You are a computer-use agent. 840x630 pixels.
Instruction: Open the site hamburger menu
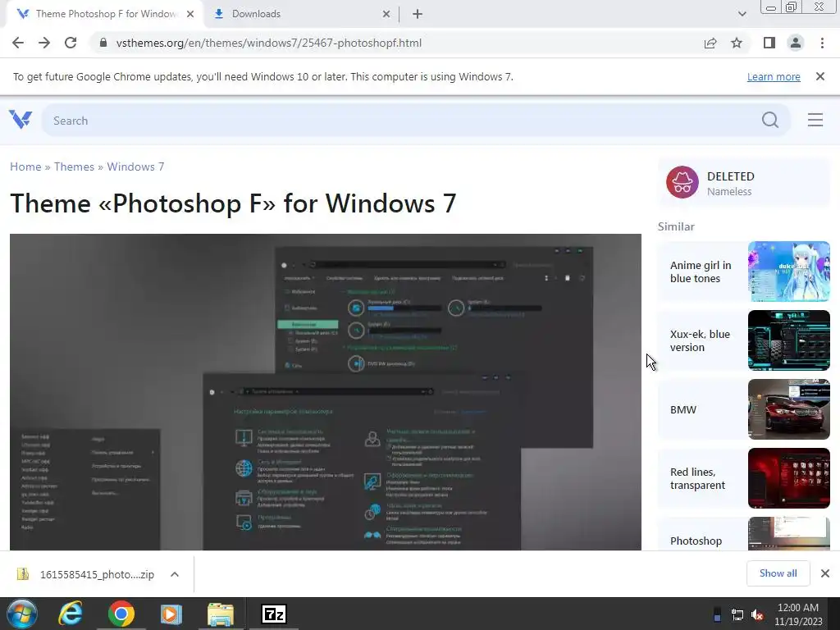[x=815, y=120]
